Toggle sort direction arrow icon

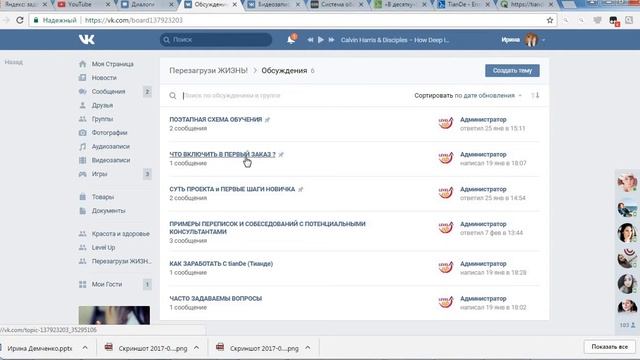(535, 96)
